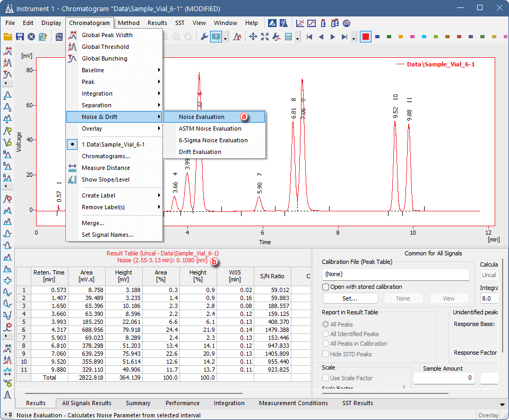This screenshot has height=420, width=509.
Task: Enable the Use Scale Factor checkbox
Action: click(325, 378)
